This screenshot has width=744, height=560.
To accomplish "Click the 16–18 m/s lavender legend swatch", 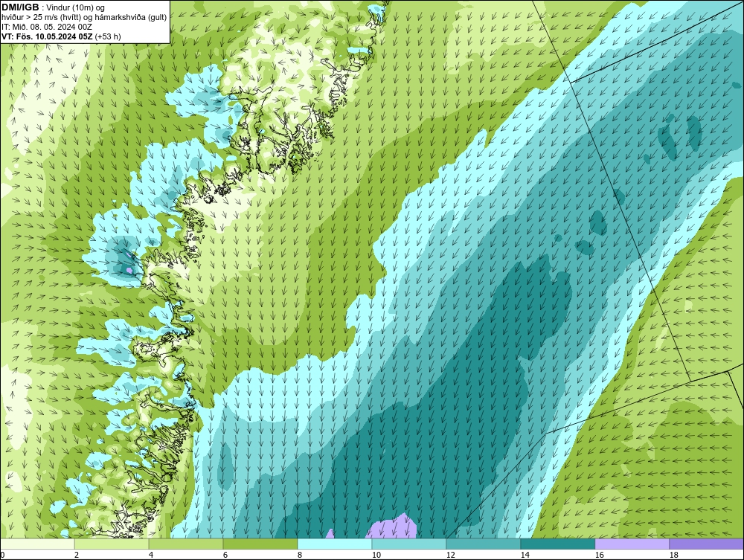I will coord(632,544).
